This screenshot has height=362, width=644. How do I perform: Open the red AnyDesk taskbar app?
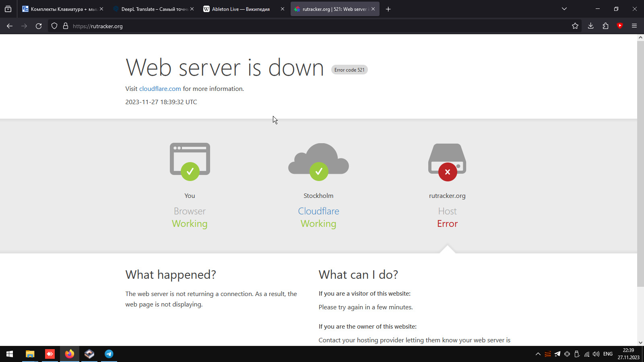pos(50,354)
